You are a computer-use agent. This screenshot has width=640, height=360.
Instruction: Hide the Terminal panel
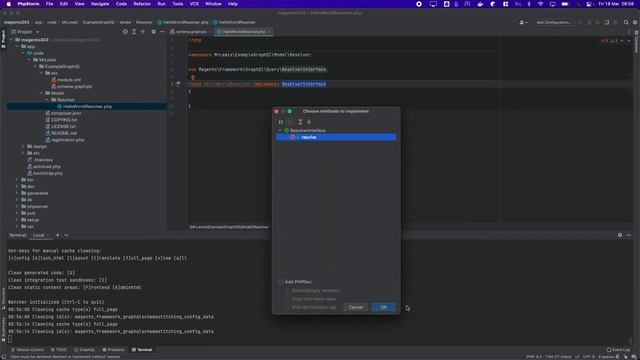click(x=629, y=235)
